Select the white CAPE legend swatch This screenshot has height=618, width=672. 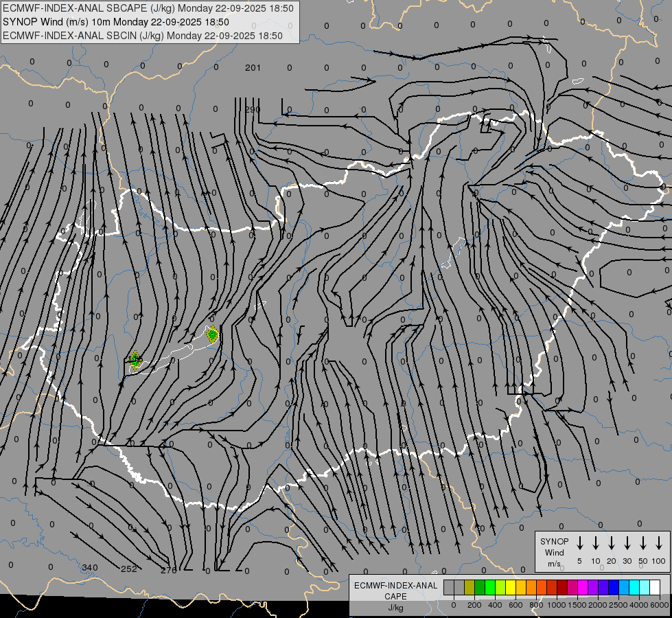[x=654, y=587]
